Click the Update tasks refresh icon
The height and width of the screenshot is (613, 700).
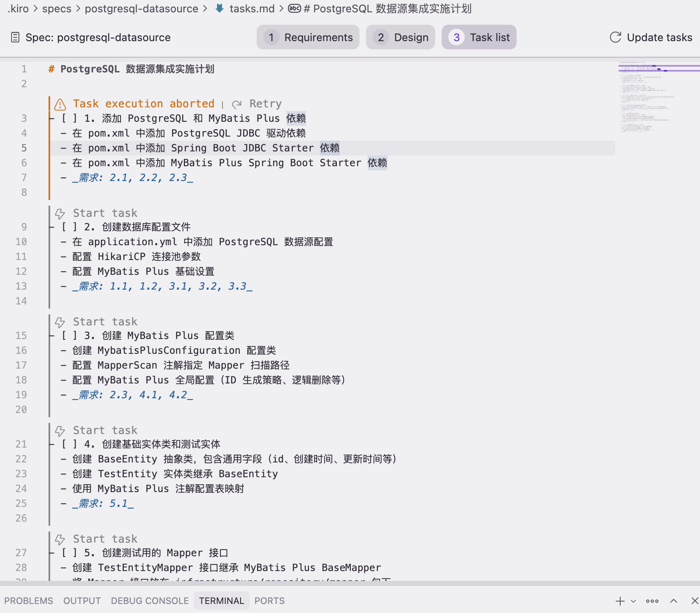[615, 37]
